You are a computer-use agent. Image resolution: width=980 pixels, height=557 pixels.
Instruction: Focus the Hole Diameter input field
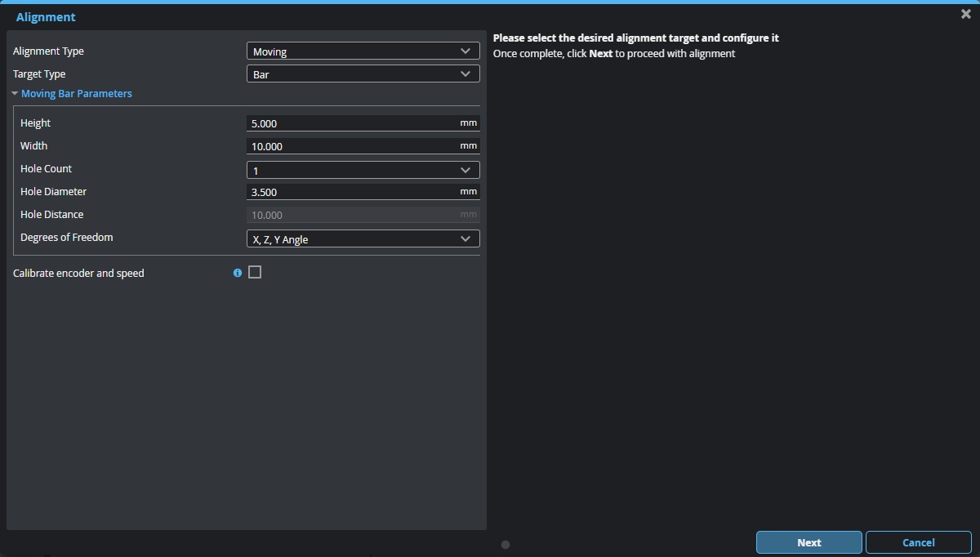pos(351,192)
